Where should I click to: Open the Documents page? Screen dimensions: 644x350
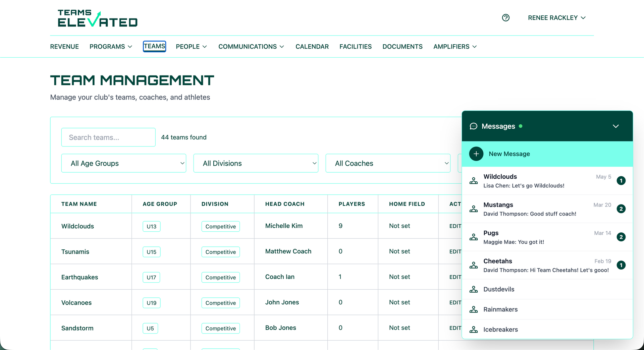(402, 47)
